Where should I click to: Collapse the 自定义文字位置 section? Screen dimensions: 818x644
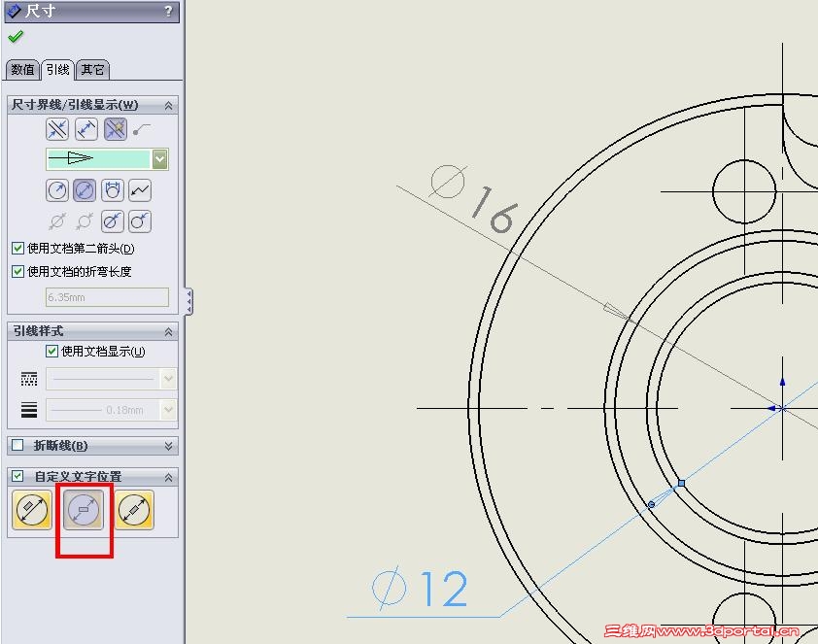point(168,477)
